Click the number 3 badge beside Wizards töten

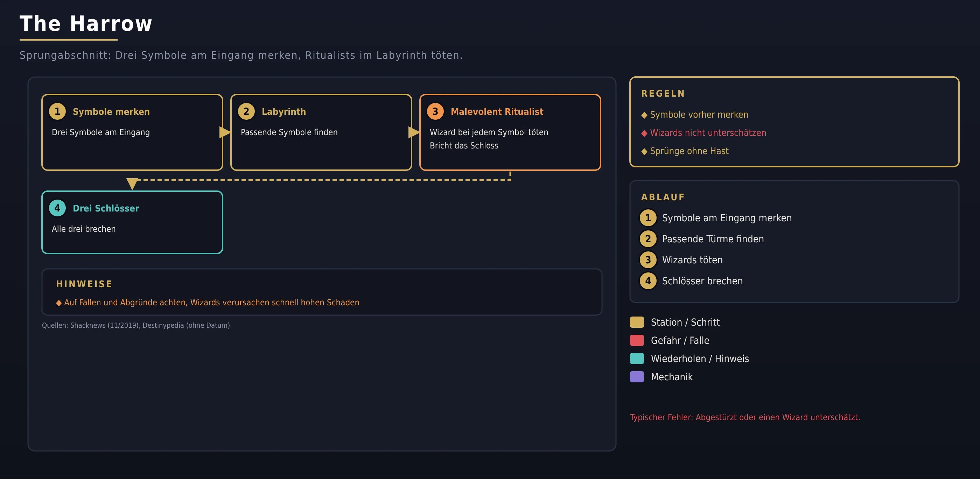point(648,260)
